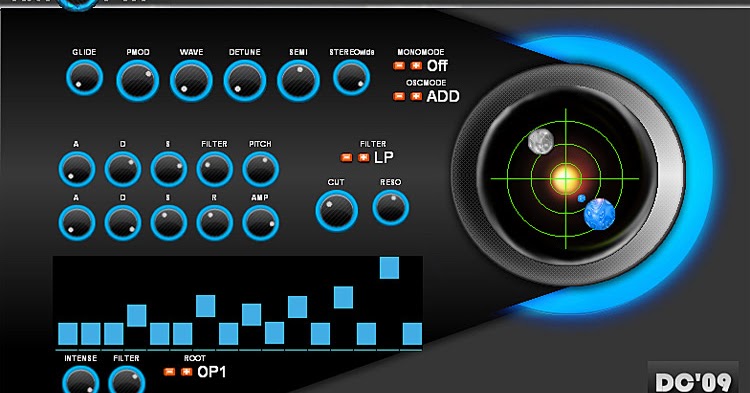Click the D knob in the AMP row

point(122,223)
